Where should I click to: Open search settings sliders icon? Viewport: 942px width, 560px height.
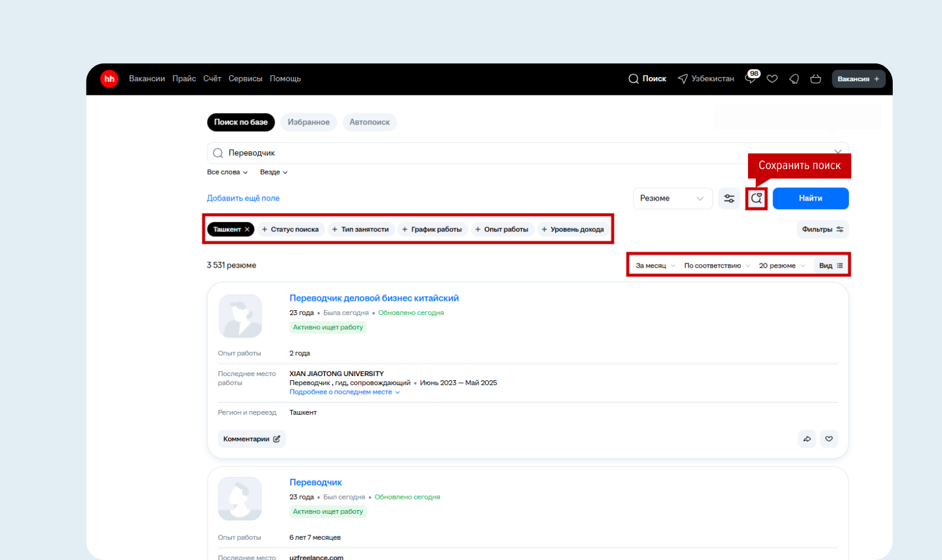click(x=729, y=199)
